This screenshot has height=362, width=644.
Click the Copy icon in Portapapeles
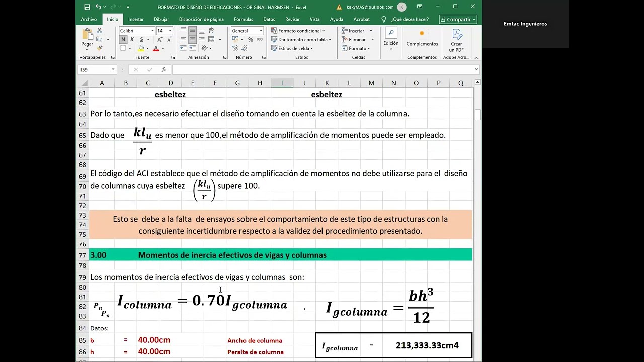tap(99, 39)
